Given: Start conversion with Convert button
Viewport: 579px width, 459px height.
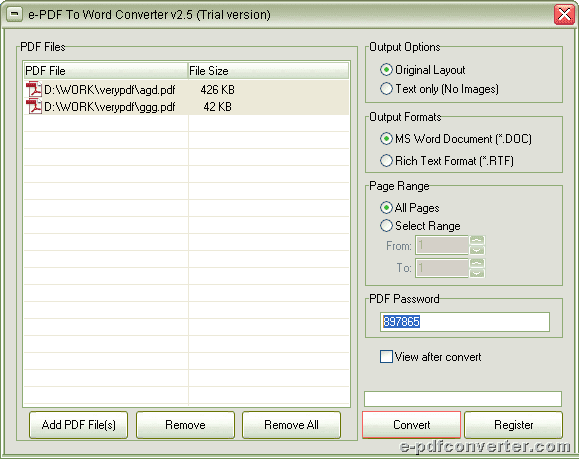Looking at the screenshot, I should pyautogui.click(x=411, y=425).
